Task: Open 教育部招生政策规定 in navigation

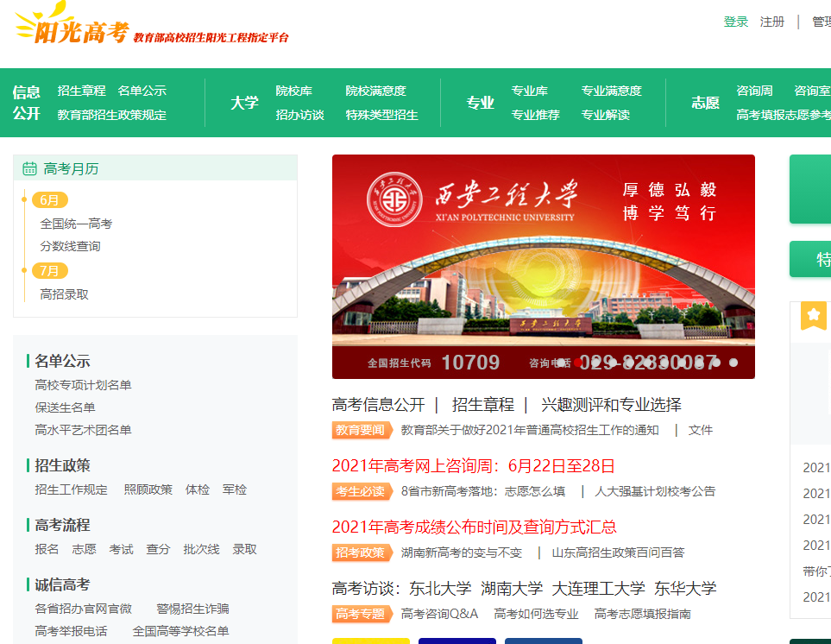Action: pos(112,115)
